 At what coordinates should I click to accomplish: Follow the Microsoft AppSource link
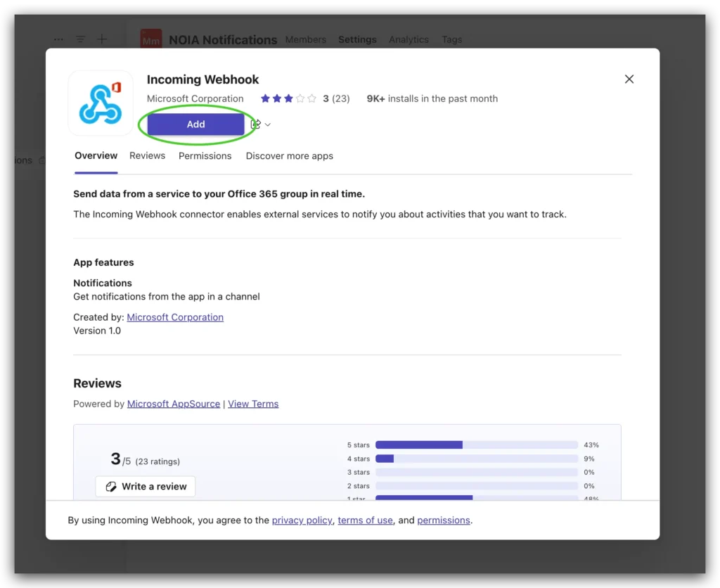174,404
